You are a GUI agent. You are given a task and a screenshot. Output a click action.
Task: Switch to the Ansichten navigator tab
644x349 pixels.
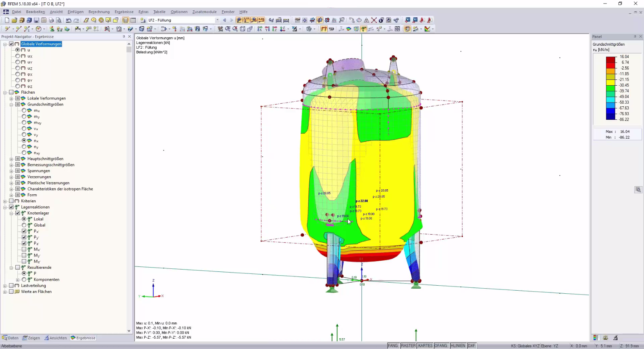[56, 338]
